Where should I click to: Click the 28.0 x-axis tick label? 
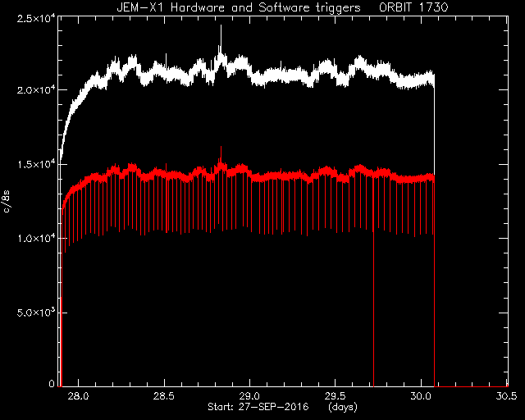tap(78, 396)
